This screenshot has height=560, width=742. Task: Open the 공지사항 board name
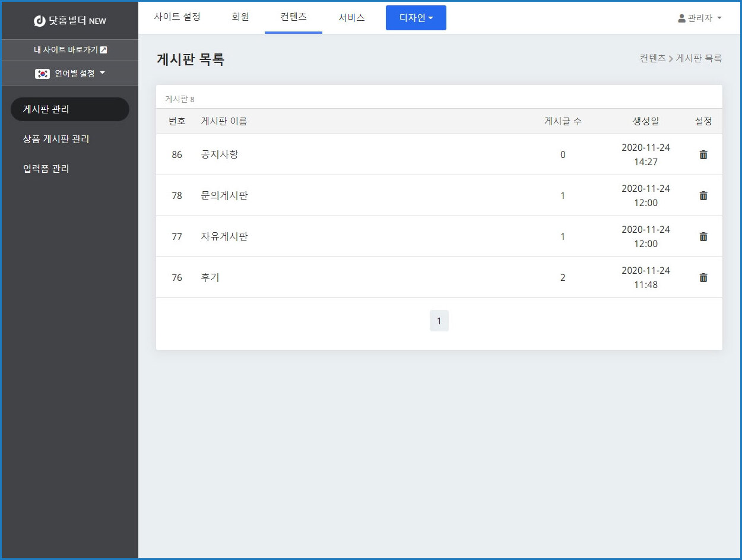(x=220, y=154)
